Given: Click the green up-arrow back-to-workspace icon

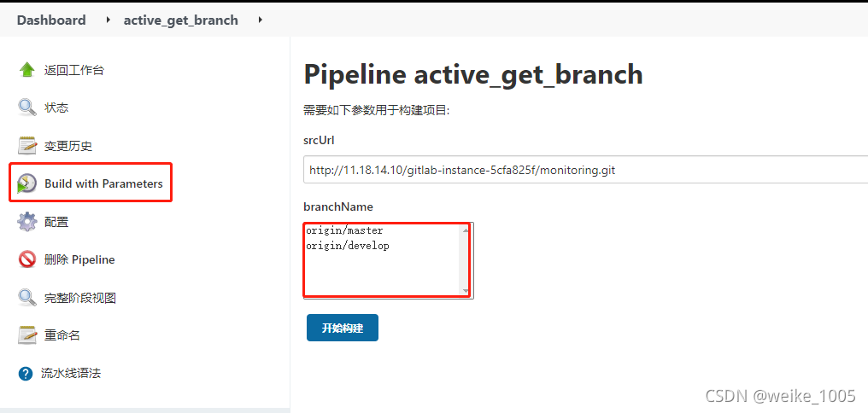Looking at the screenshot, I should 27,70.
